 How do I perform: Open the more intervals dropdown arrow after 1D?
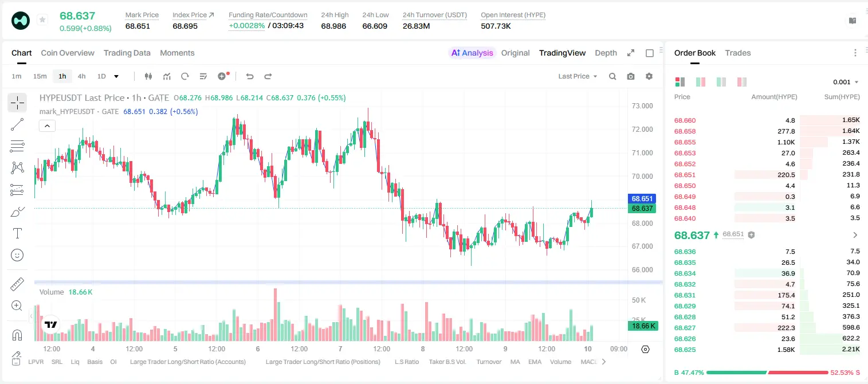(116, 76)
